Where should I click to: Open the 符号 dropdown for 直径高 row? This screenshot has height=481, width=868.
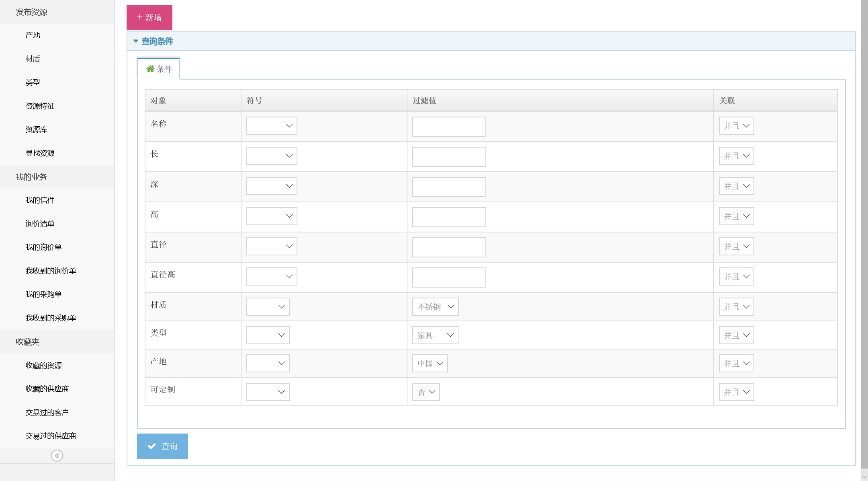pyautogui.click(x=272, y=276)
